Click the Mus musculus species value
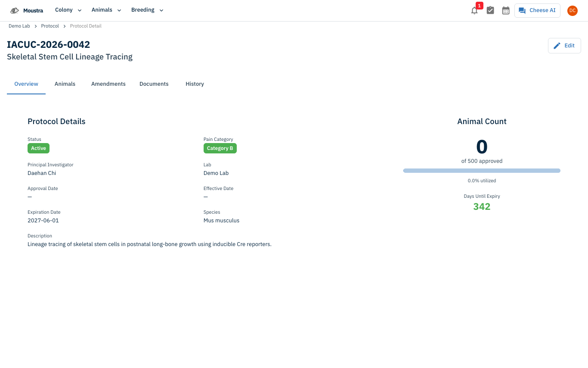The image size is (588, 368). [x=221, y=221]
